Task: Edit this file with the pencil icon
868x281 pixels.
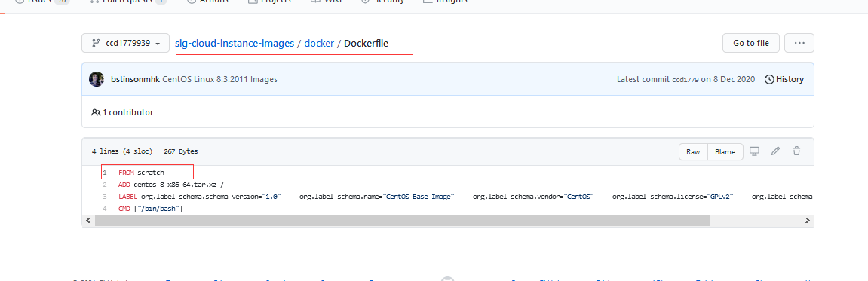Action: [x=775, y=151]
